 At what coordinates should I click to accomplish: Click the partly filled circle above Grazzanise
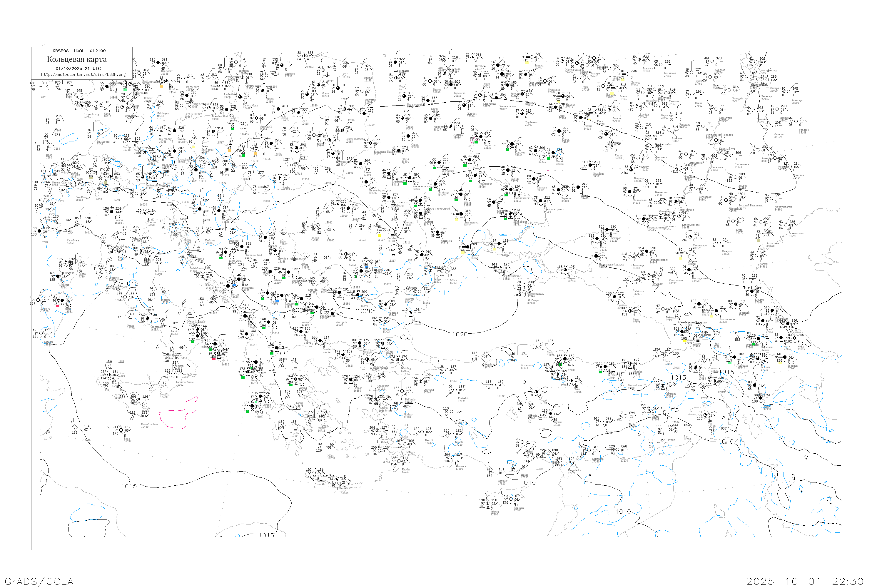click(147, 318)
